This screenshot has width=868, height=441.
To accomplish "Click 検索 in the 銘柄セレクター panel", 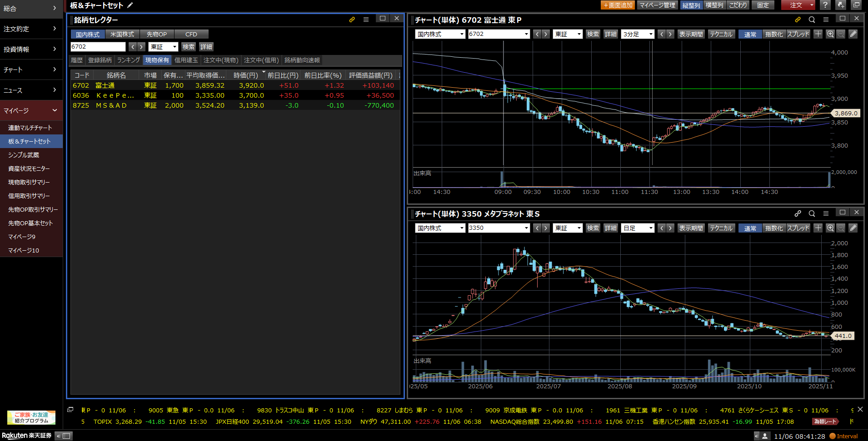I will click(189, 47).
